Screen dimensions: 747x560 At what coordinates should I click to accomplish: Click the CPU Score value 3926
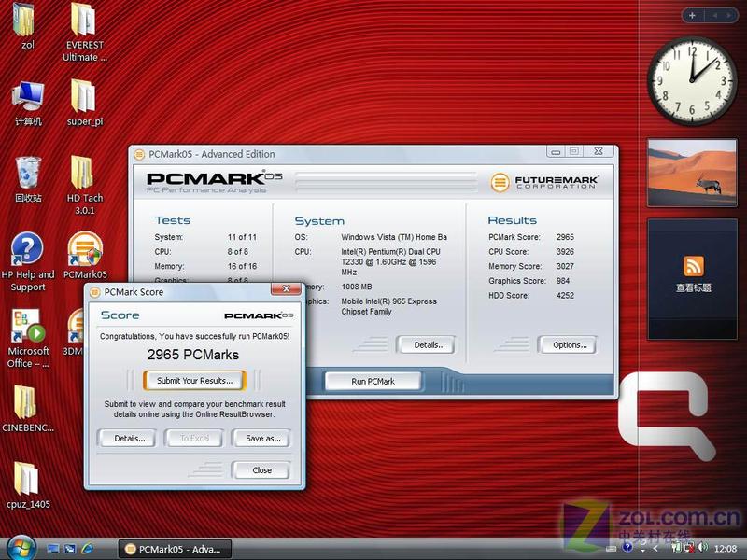click(x=565, y=252)
